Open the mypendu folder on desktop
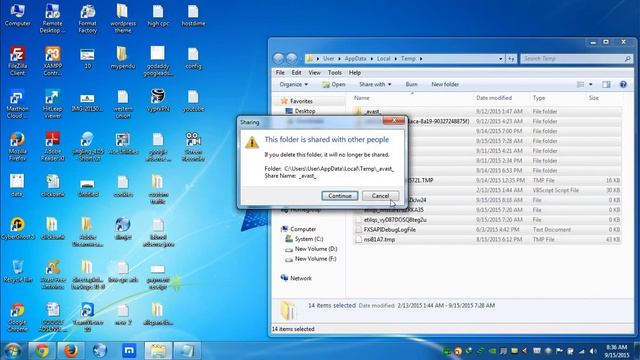 coord(122,58)
